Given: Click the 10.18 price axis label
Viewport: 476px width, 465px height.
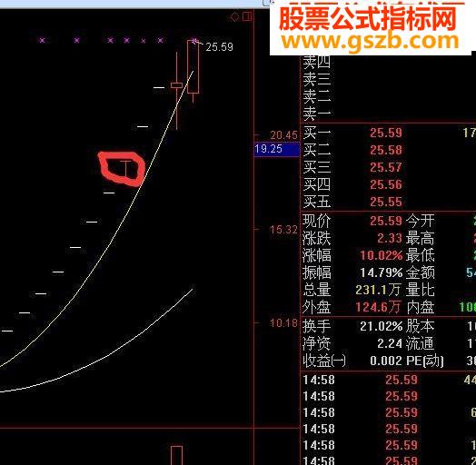Looking at the screenshot, I should 283,323.
